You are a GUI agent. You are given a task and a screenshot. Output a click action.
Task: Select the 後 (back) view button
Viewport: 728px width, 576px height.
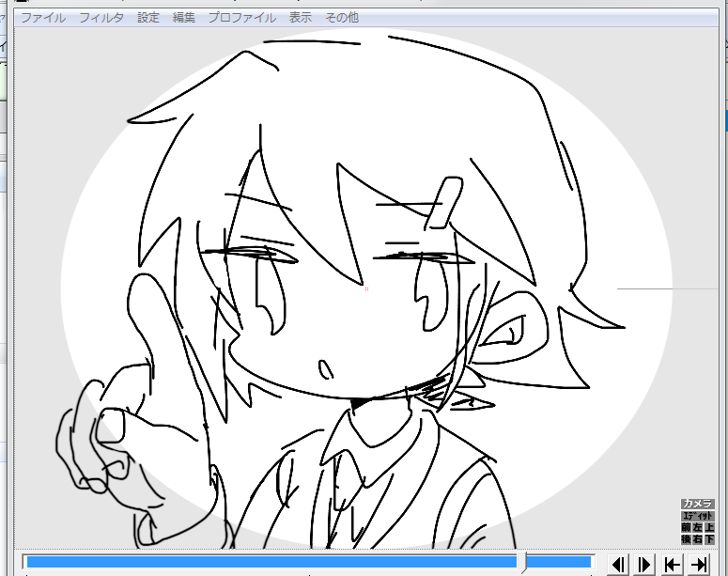coord(687,539)
